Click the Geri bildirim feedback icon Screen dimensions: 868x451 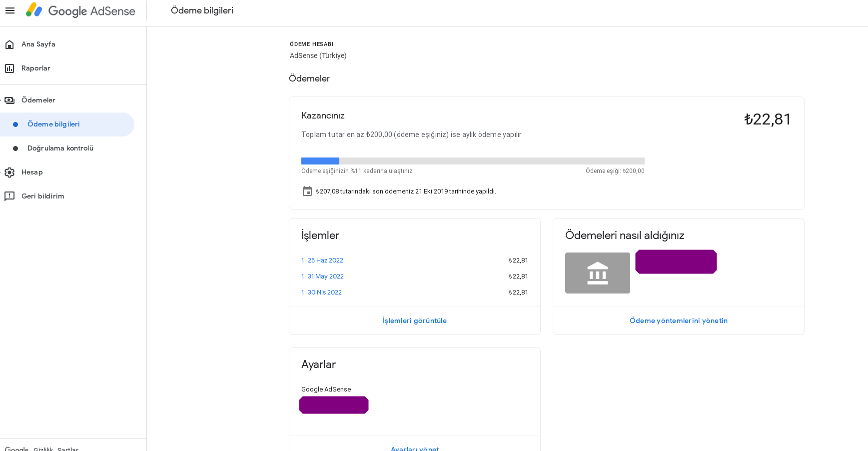[9, 196]
